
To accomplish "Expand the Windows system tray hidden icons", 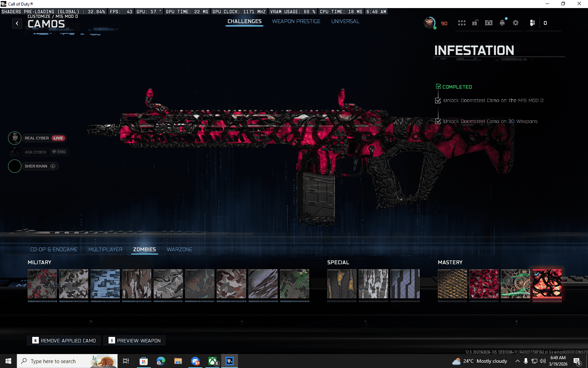I will (517, 361).
